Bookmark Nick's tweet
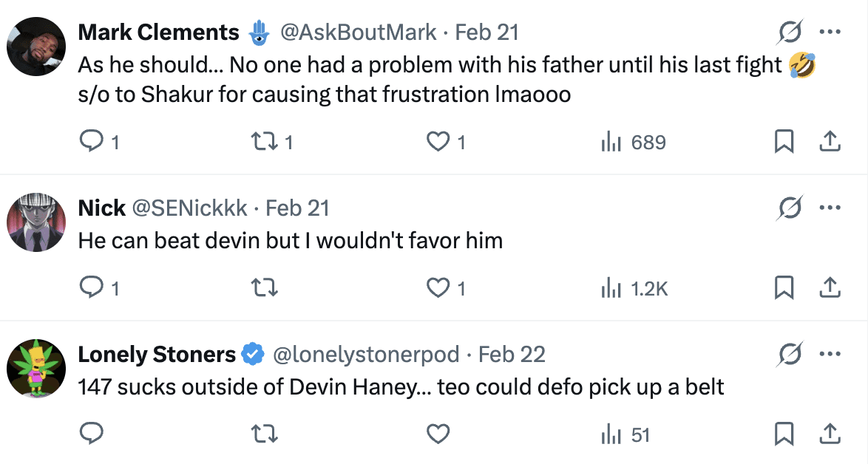The image size is (868, 464). (784, 288)
